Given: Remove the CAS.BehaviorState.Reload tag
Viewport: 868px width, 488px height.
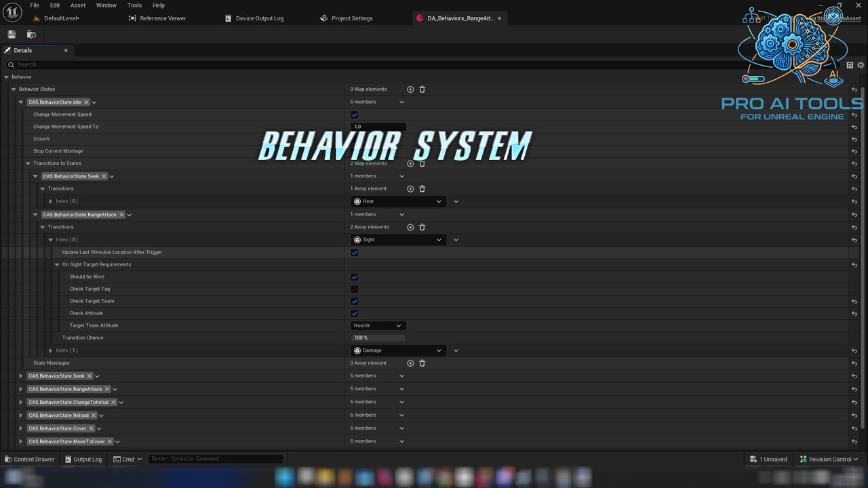Looking at the screenshot, I should 94,415.
